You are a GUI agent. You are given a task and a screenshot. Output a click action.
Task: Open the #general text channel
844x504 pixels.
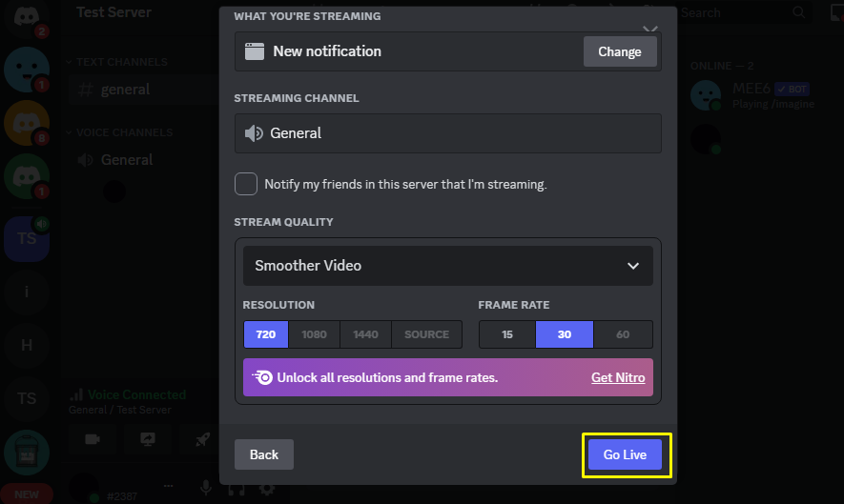coord(143,90)
